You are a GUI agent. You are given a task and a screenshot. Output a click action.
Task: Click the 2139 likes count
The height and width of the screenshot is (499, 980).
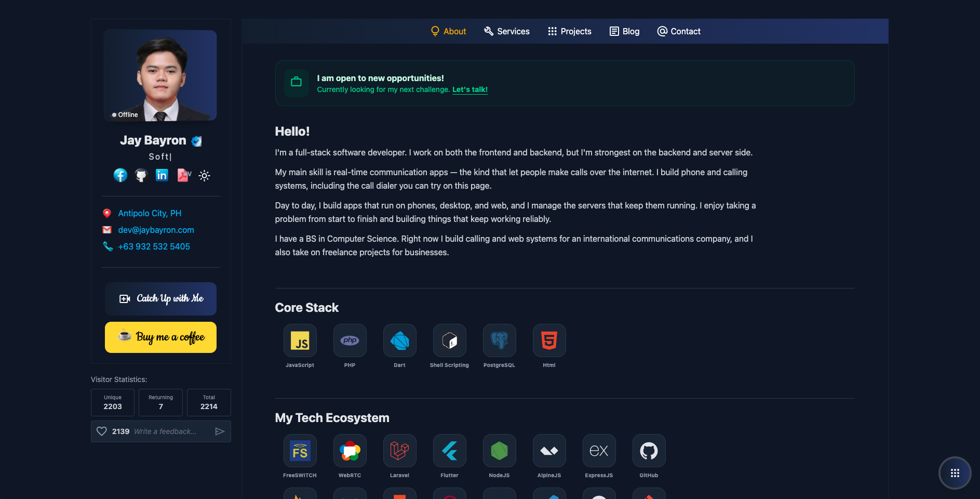click(120, 431)
